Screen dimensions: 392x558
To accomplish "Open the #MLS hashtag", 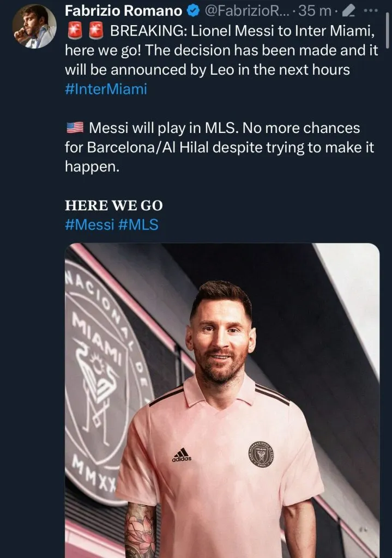I will [x=138, y=225].
